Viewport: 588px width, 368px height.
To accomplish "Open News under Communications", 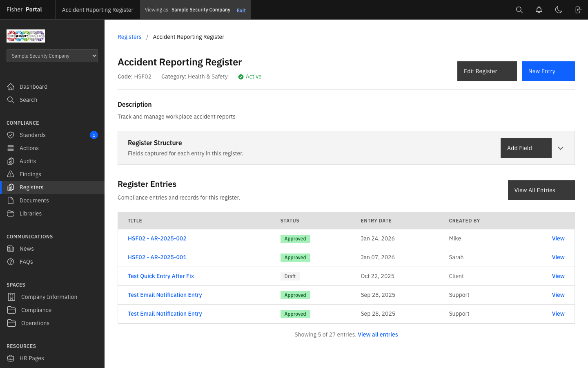I will click(x=26, y=248).
